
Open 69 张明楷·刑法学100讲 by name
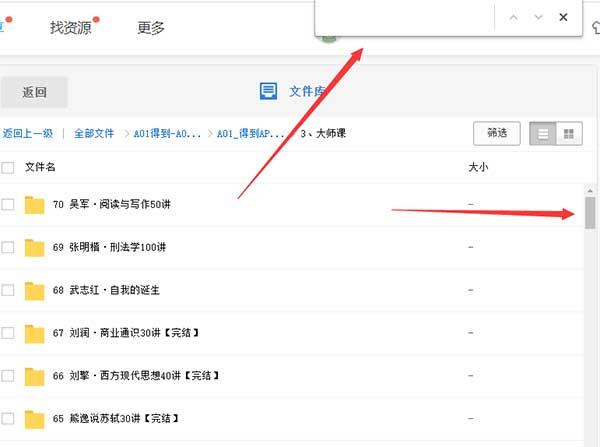coord(109,247)
